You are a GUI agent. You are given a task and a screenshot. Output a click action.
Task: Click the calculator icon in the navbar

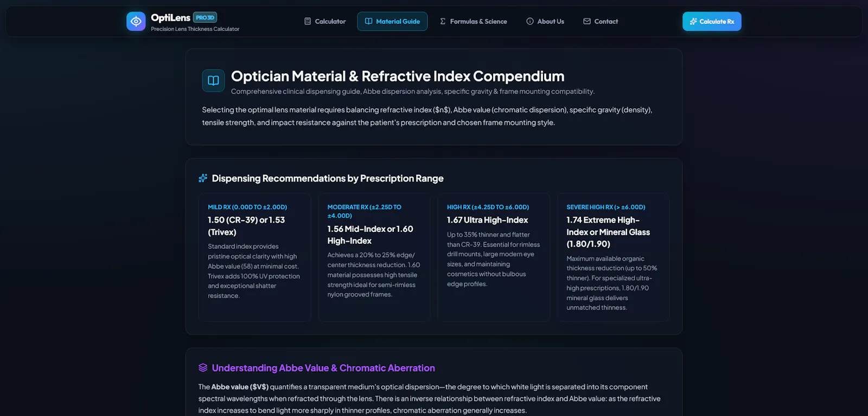coord(308,21)
